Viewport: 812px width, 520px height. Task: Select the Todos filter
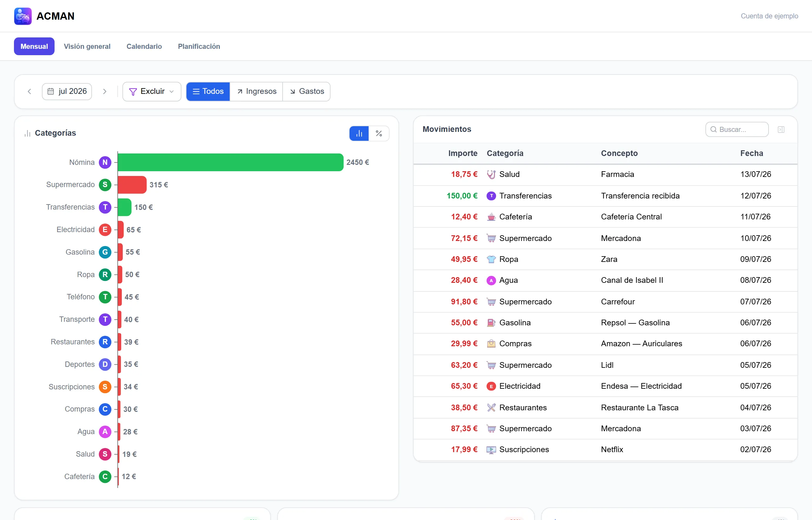point(208,92)
